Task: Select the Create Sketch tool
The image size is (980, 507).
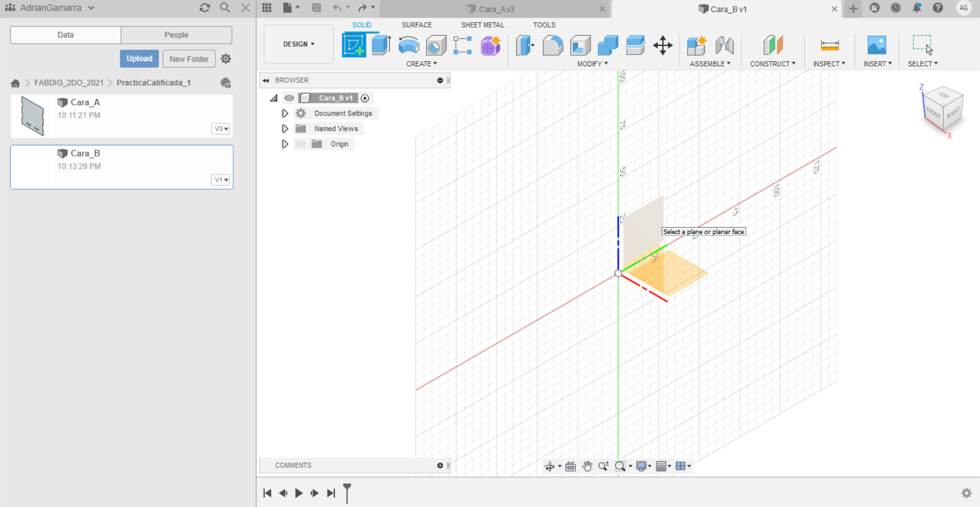Action: tap(354, 45)
